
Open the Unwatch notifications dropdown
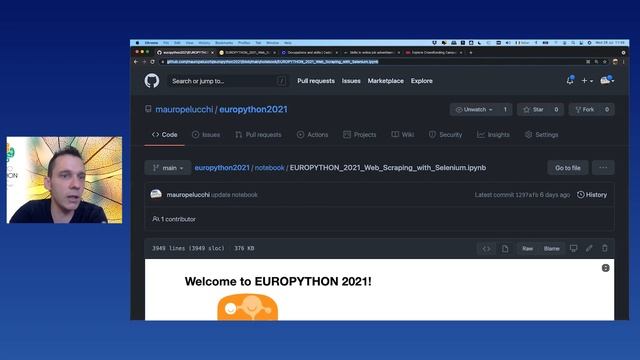point(475,109)
